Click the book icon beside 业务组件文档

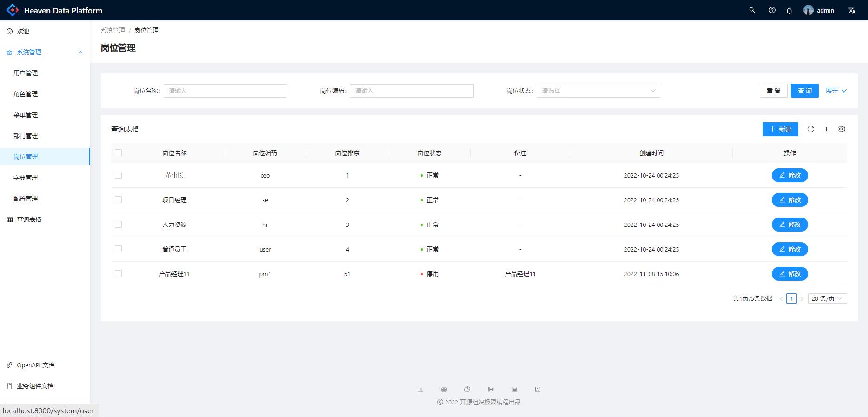pos(9,386)
